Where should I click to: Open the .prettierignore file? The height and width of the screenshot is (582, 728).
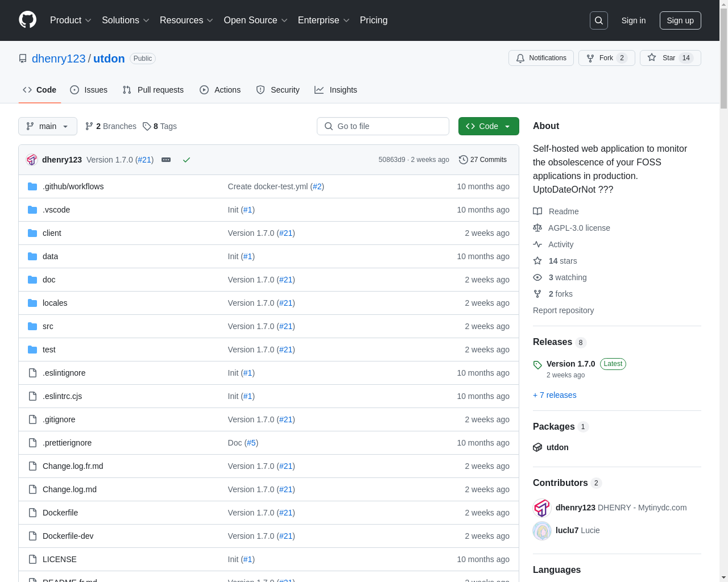[x=67, y=443]
